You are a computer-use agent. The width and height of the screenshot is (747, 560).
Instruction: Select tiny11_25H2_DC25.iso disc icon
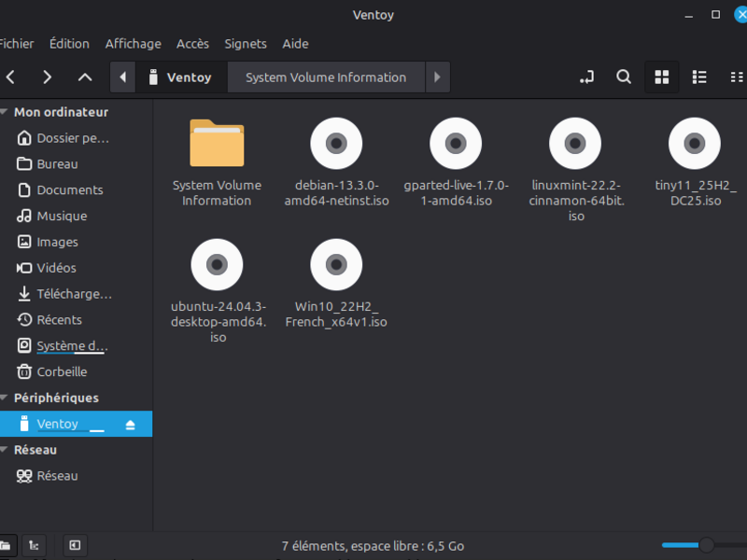[x=695, y=144]
